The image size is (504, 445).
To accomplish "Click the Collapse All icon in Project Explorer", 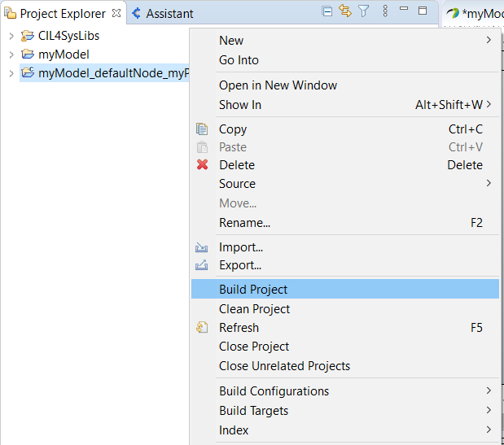I will click(x=327, y=12).
